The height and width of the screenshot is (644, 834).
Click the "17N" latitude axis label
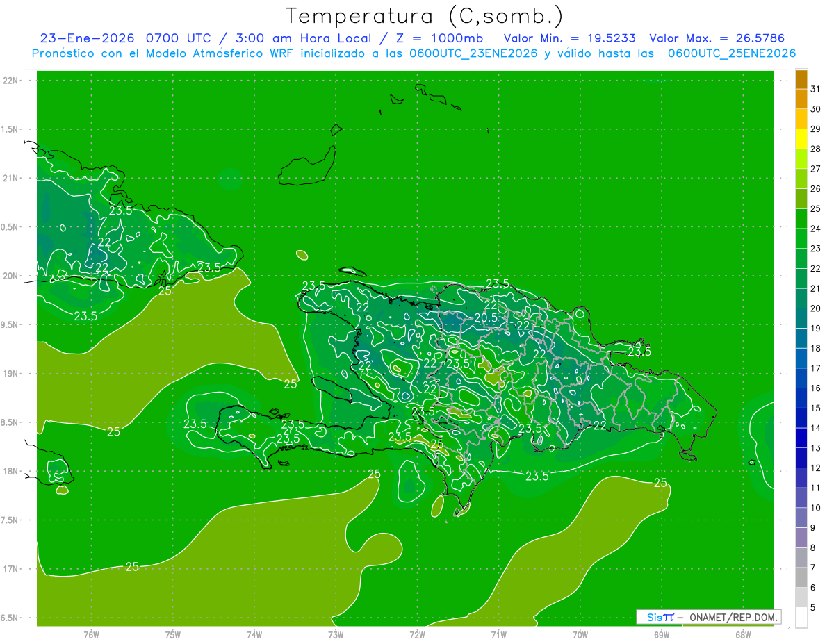pyautogui.click(x=12, y=569)
